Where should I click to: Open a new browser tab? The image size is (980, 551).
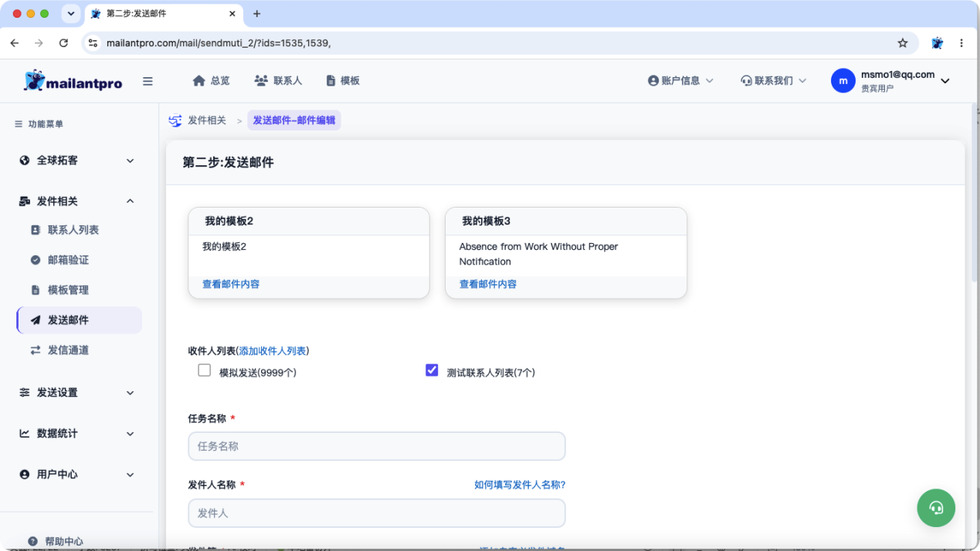tap(257, 14)
